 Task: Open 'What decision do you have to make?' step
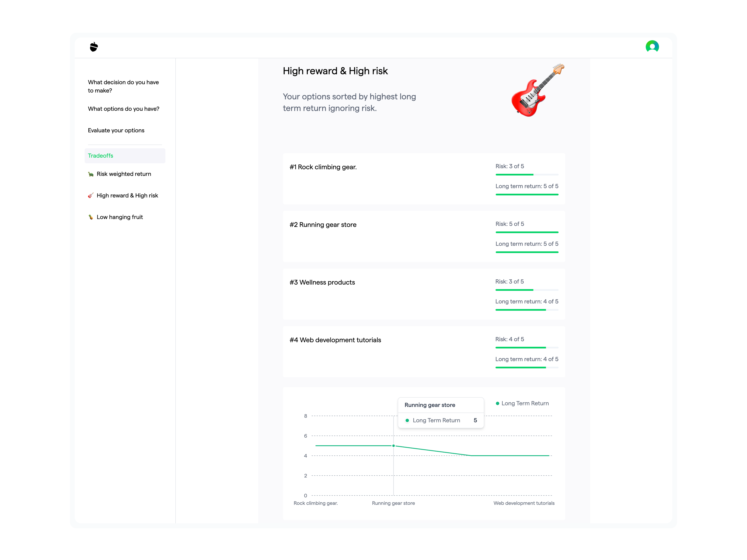click(x=123, y=86)
